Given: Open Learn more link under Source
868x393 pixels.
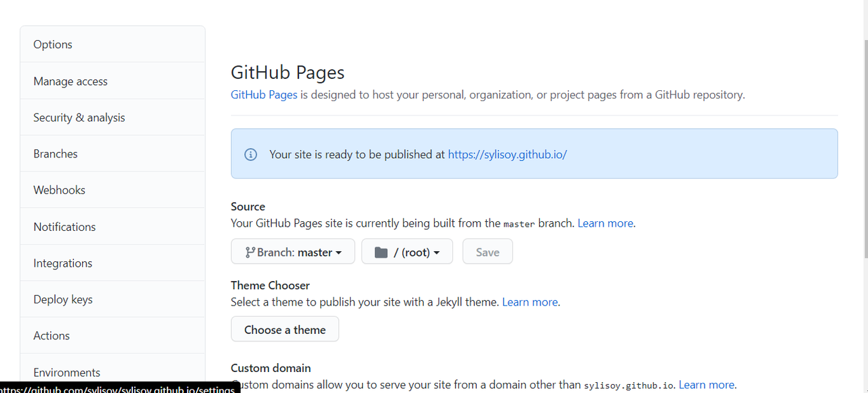Looking at the screenshot, I should click(x=606, y=223).
